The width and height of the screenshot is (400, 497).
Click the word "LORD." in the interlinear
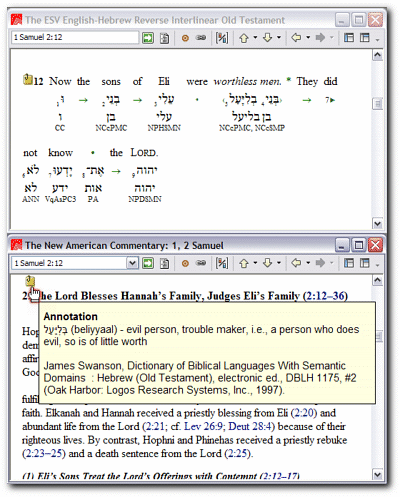pyautogui.click(x=144, y=153)
